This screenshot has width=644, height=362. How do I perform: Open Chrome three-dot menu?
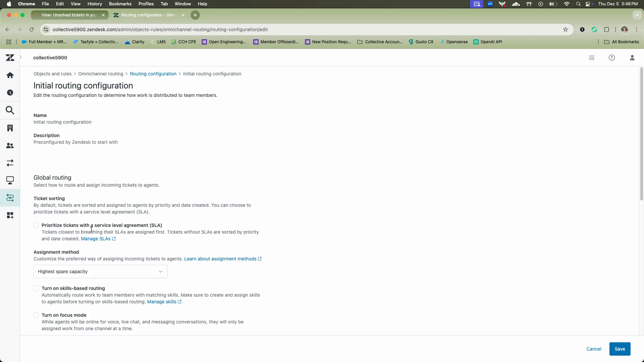pos(637,29)
